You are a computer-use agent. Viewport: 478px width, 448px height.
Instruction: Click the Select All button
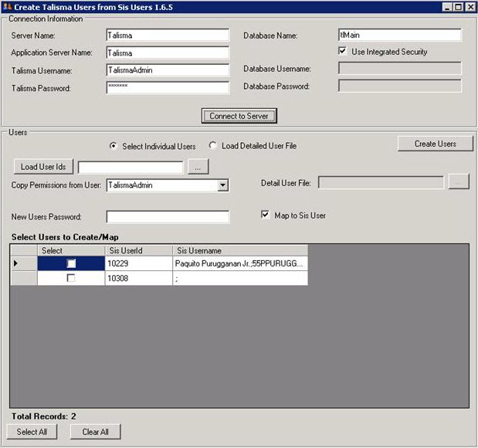pyautogui.click(x=32, y=432)
